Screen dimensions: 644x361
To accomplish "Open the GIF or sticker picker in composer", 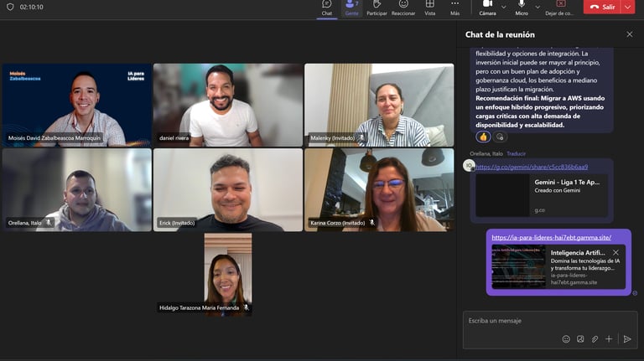I will point(580,339).
